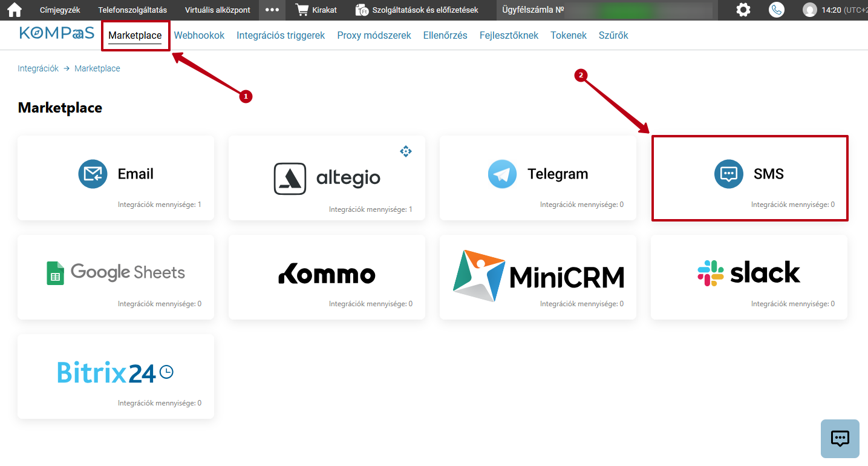Click MiniCRM card integration count text
The width and height of the screenshot is (868, 466).
coord(582,304)
